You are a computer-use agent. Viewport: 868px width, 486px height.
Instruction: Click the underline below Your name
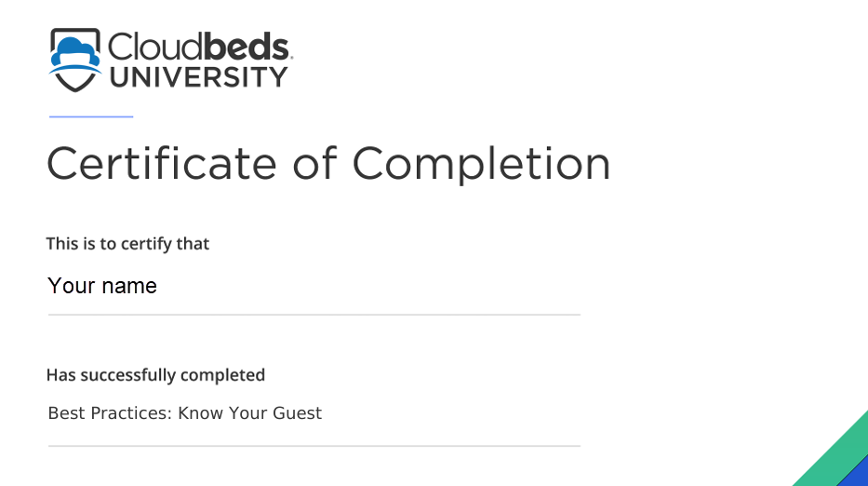[x=314, y=314]
